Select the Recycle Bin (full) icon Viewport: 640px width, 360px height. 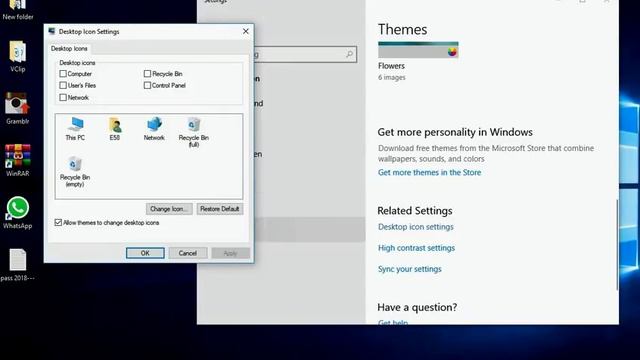click(193, 132)
